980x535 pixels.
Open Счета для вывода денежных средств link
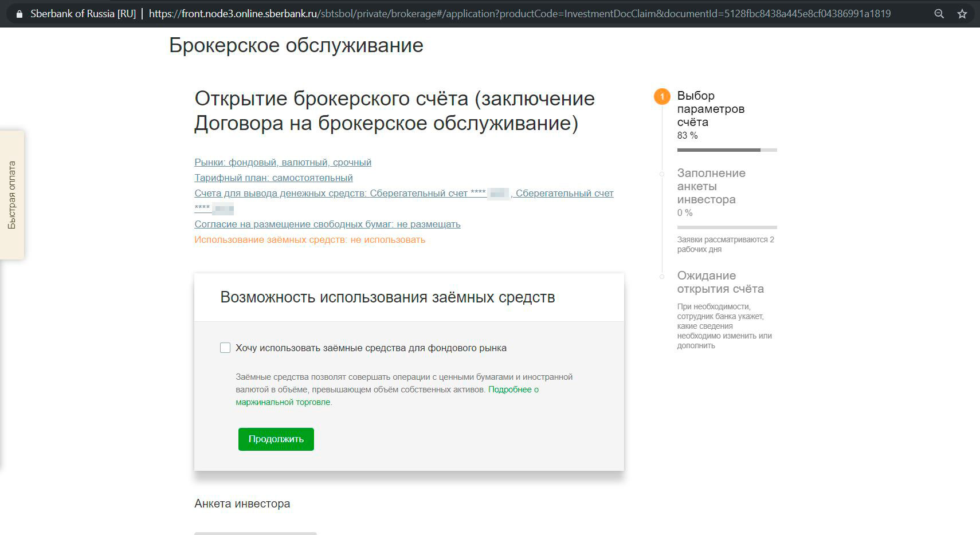[404, 200]
